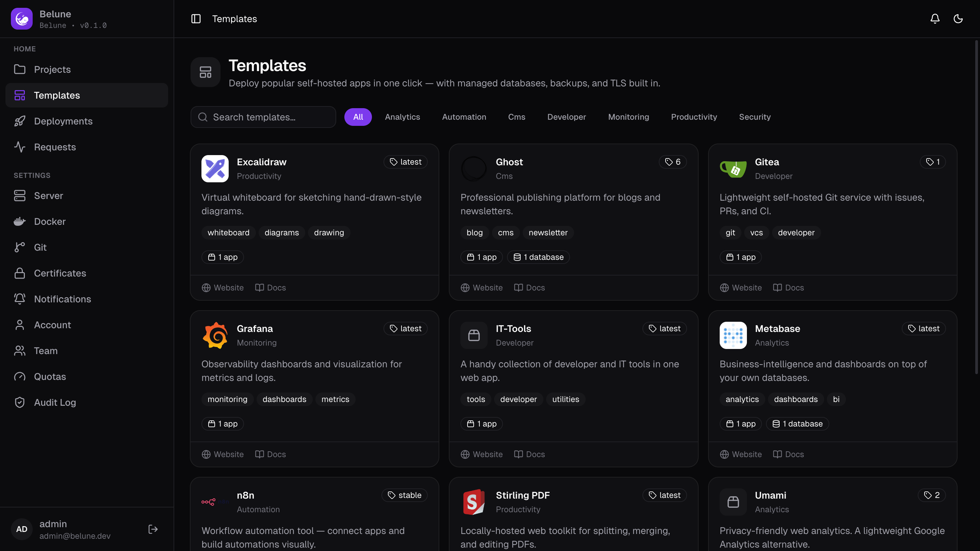Click the AD user avatar

tap(22, 529)
